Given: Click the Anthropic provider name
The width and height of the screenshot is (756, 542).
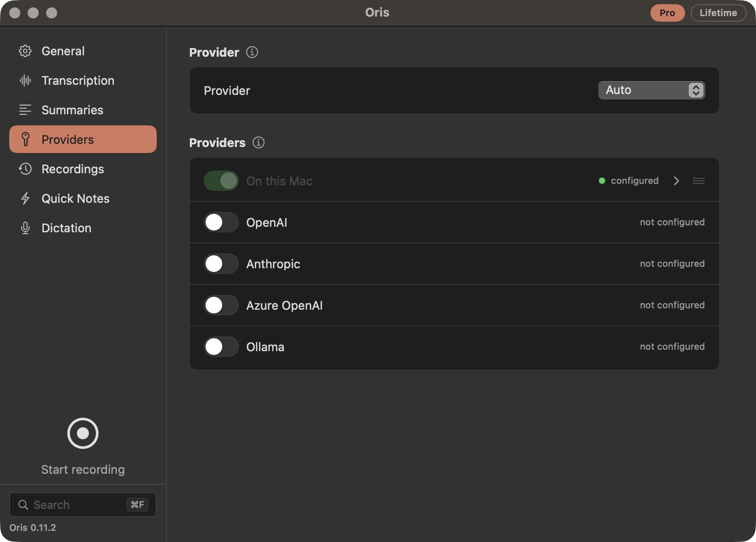Looking at the screenshot, I should coord(273,264).
